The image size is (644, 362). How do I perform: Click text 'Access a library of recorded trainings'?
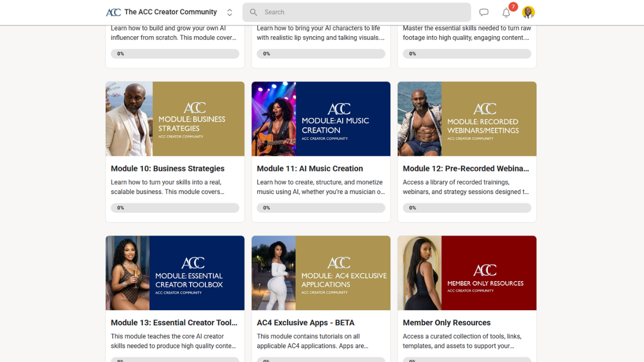coord(456,182)
